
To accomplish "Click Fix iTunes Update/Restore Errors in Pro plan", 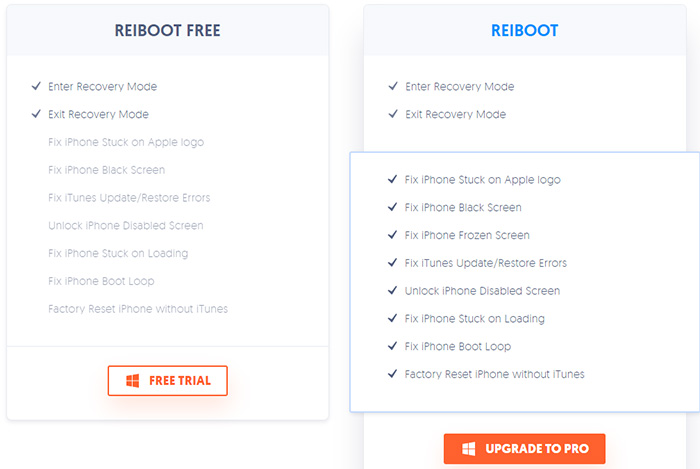I will (486, 263).
